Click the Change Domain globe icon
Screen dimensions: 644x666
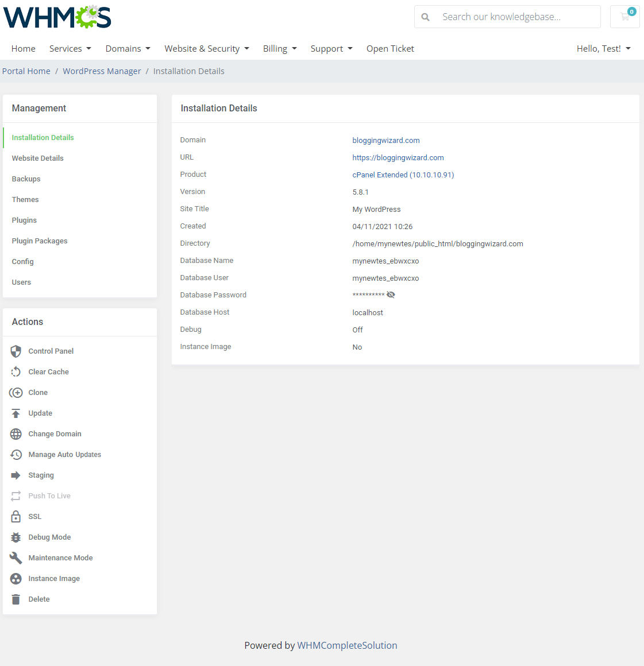pos(16,434)
